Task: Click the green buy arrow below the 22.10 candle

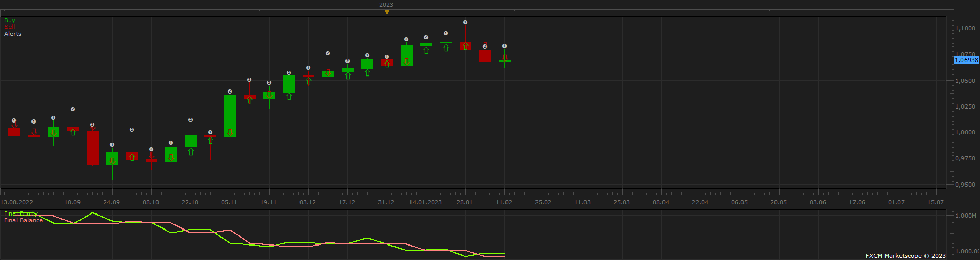Action: (x=191, y=151)
